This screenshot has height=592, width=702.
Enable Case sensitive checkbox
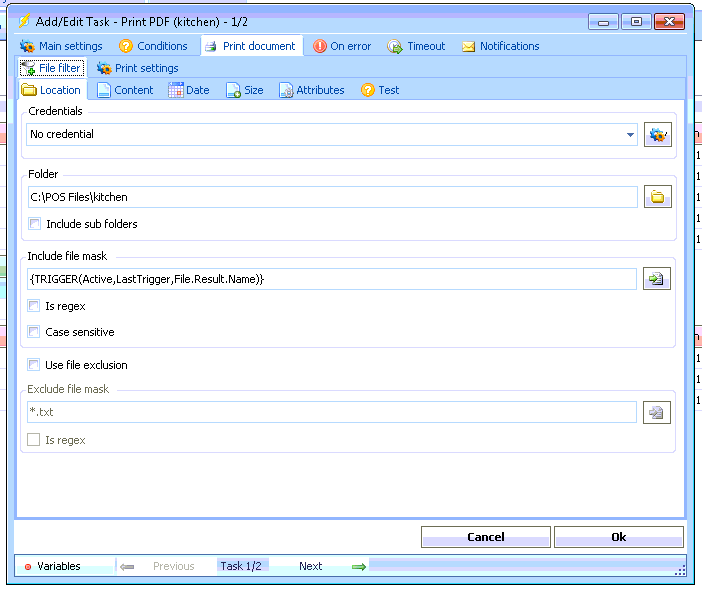pos(35,332)
